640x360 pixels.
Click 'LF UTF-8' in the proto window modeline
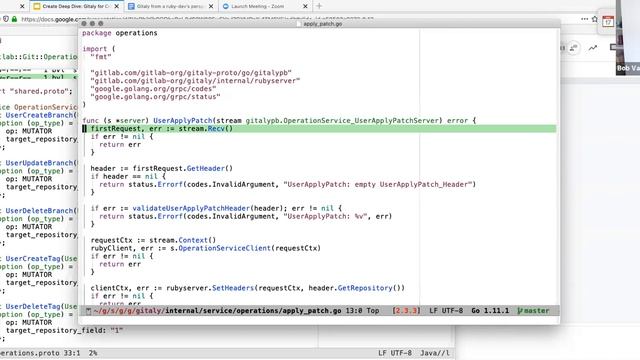click(395, 353)
